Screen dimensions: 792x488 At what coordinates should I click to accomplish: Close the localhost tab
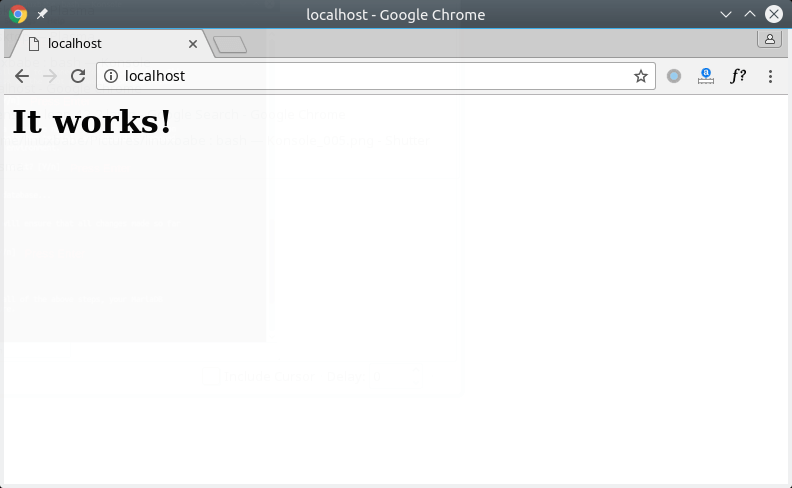click(193, 44)
